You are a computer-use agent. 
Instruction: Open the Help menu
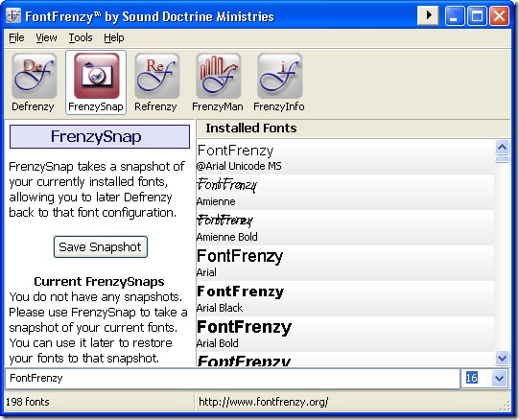(x=114, y=37)
